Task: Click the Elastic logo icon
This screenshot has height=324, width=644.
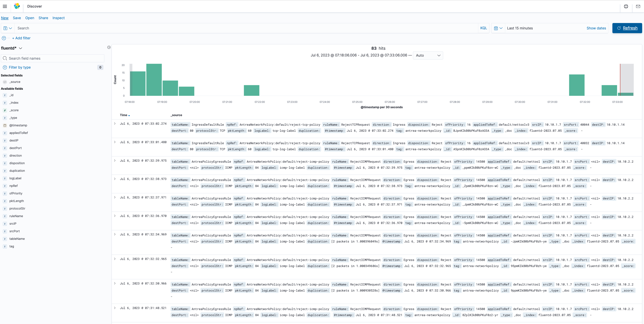Action: 17,6
